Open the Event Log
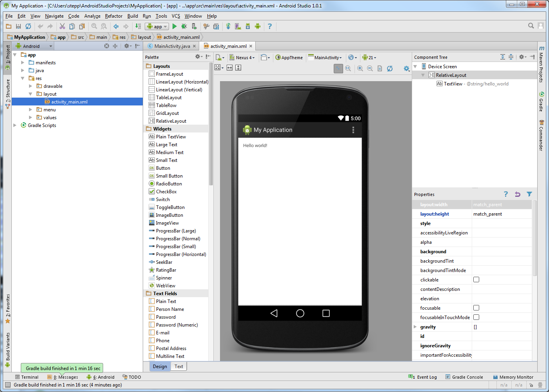The image size is (549, 392). coord(426,377)
